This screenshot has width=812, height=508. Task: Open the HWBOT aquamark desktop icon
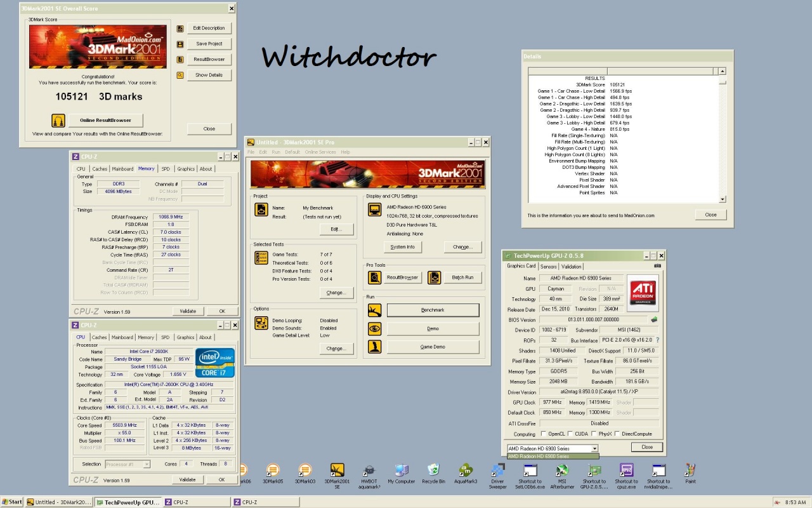[x=369, y=471]
